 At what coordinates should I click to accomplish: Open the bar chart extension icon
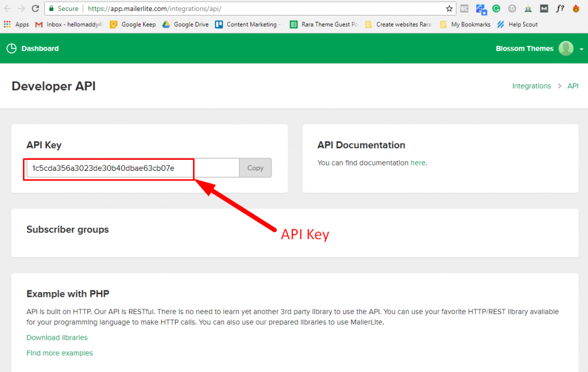(528, 8)
